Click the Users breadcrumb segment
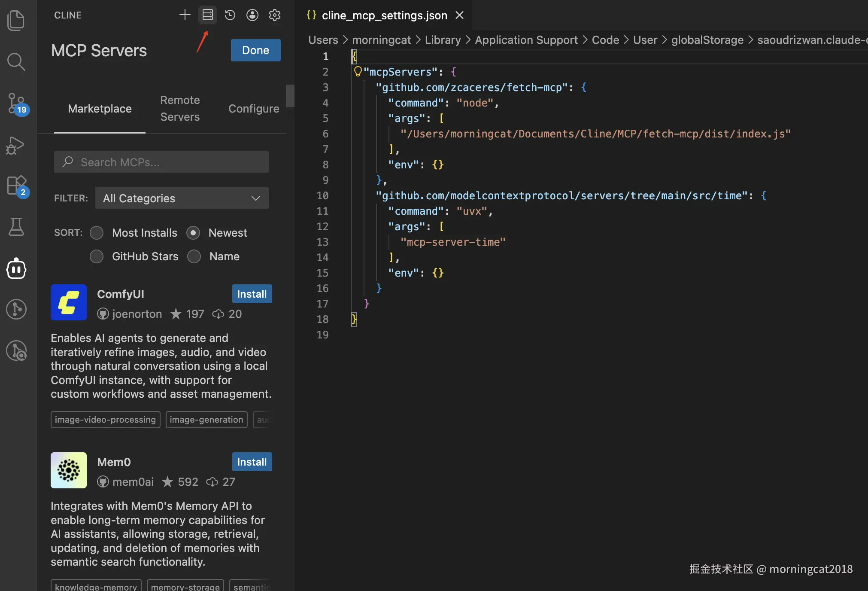Screen dimensions: 868x591 pyautogui.click(x=323, y=40)
